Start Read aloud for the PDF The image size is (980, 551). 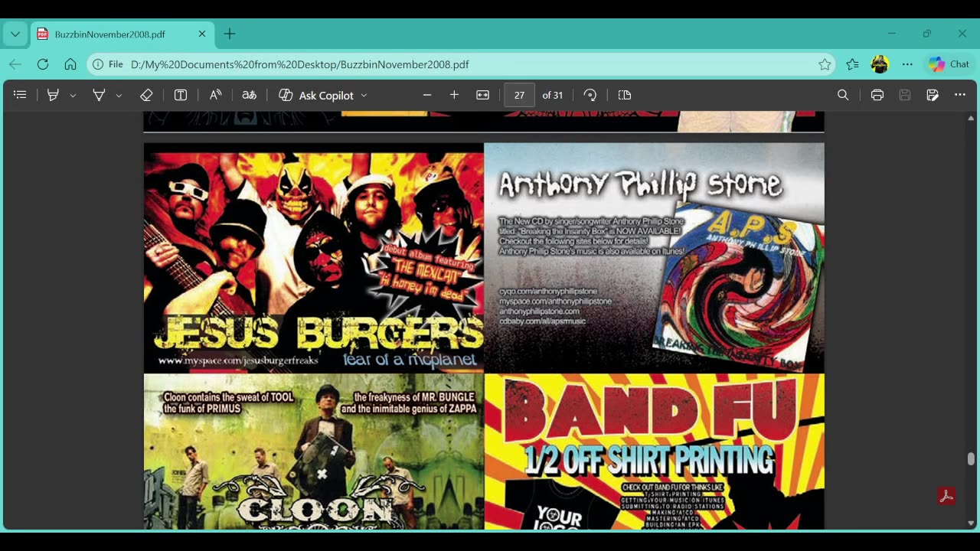215,95
